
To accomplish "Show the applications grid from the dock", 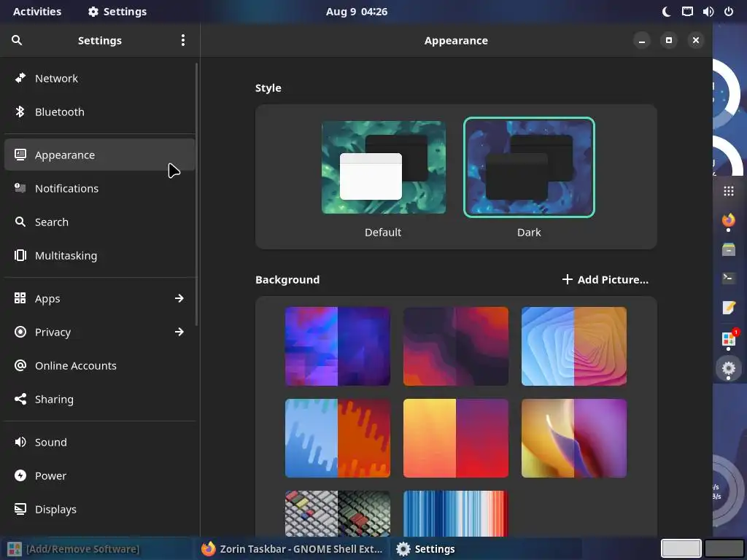I will click(729, 191).
